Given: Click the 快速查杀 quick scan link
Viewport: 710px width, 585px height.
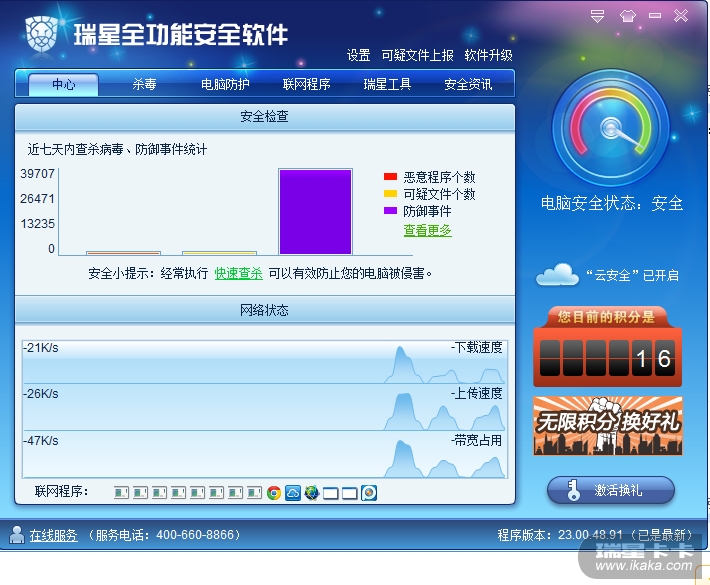Looking at the screenshot, I should tap(239, 273).
